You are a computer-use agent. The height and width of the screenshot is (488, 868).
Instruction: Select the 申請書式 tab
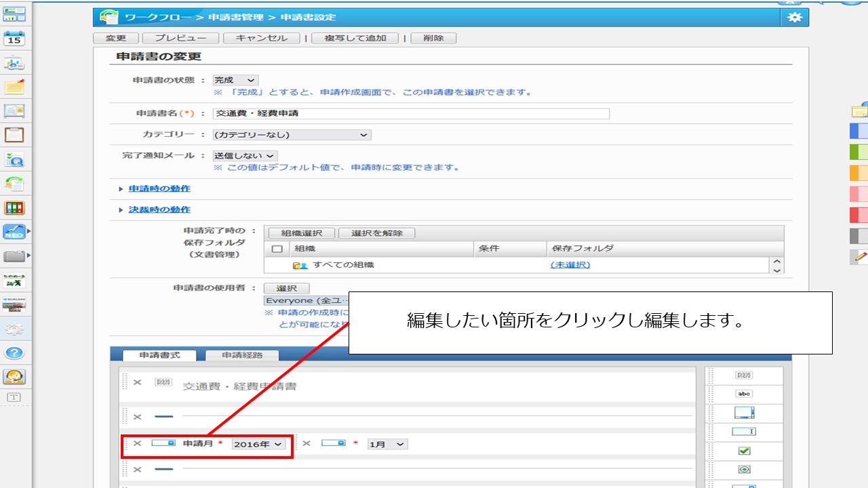(159, 355)
